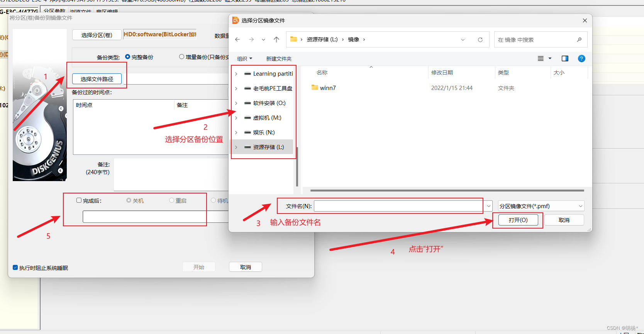
Task: Select the 待机 radio option
Action: tap(213, 200)
